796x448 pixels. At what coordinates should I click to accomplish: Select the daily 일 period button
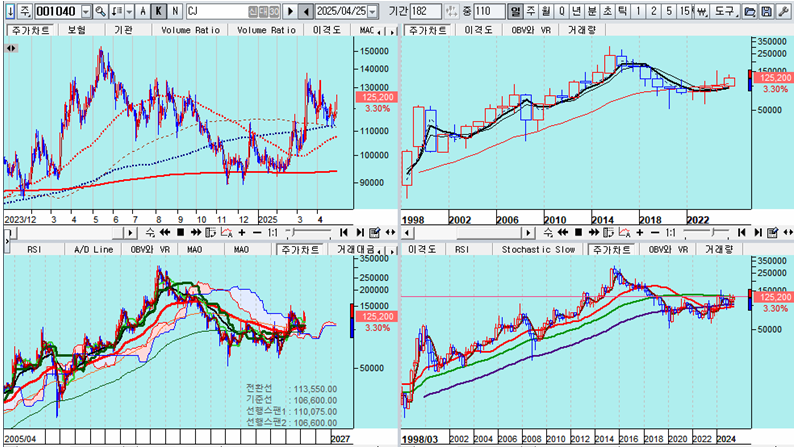click(x=515, y=11)
